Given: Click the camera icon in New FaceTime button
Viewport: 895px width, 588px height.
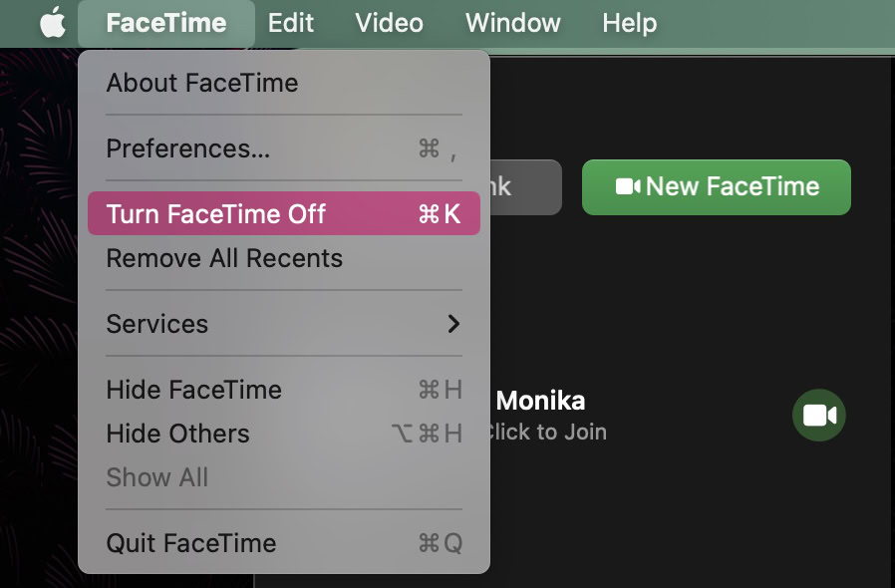Looking at the screenshot, I should pos(628,186).
